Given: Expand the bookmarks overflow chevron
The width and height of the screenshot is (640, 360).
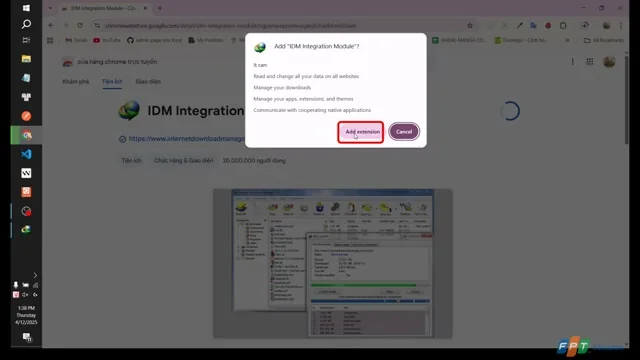Looking at the screenshot, I should coord(567,40).
